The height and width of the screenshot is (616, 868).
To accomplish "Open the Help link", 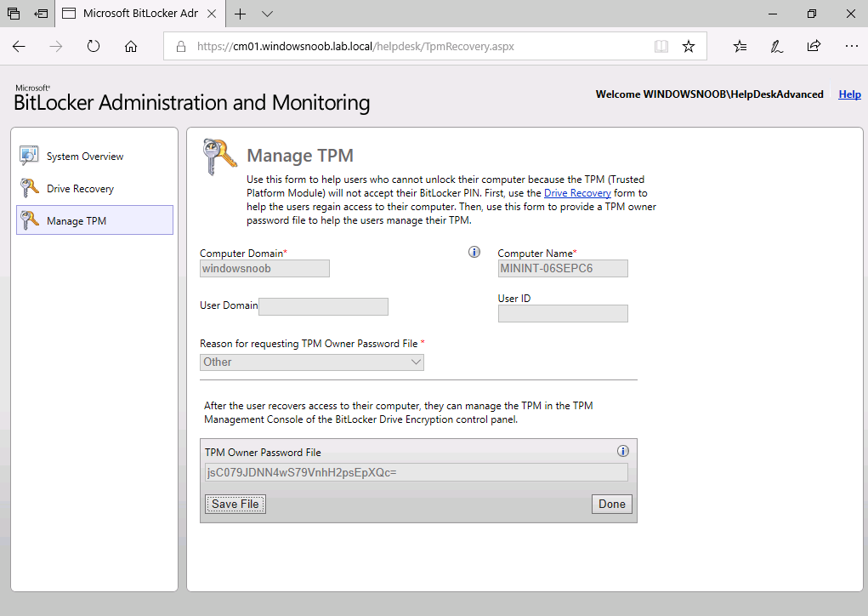I will (850, 94).
